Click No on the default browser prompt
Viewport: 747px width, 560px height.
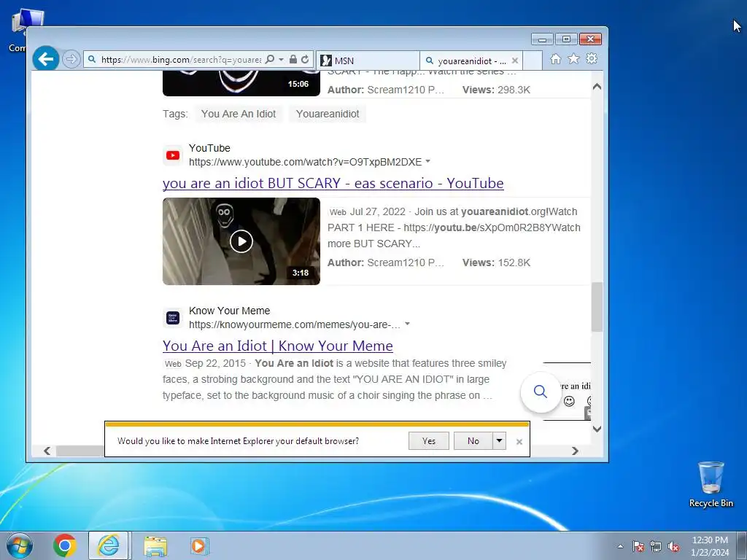pos(473,441)
